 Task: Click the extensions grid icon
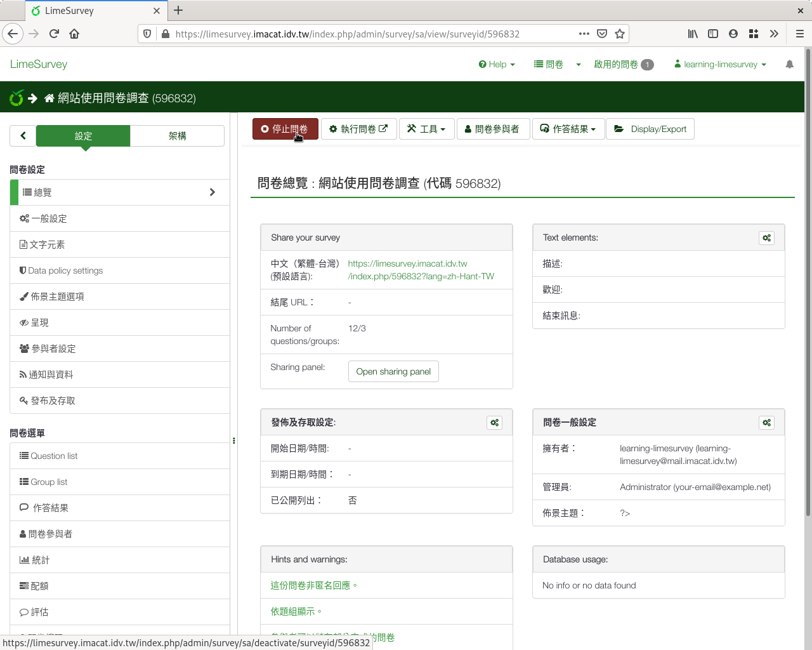pyautogui.click(x=754, y=34)
